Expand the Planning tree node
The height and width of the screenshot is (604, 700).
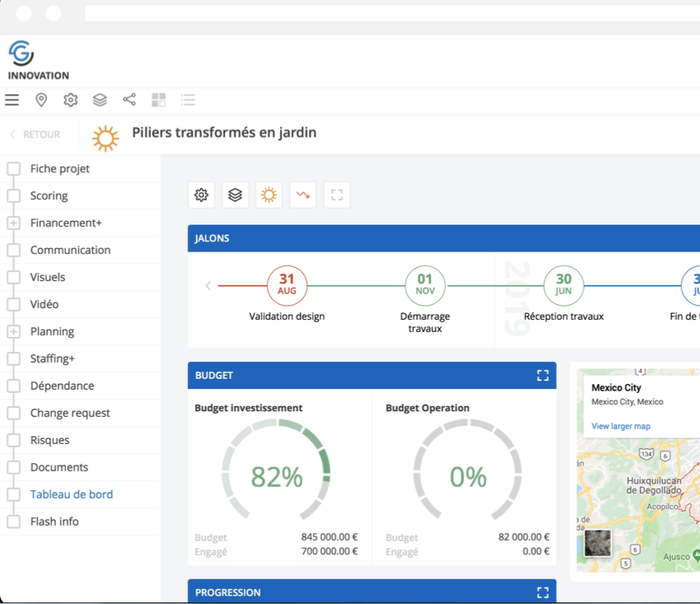[14, 331]
